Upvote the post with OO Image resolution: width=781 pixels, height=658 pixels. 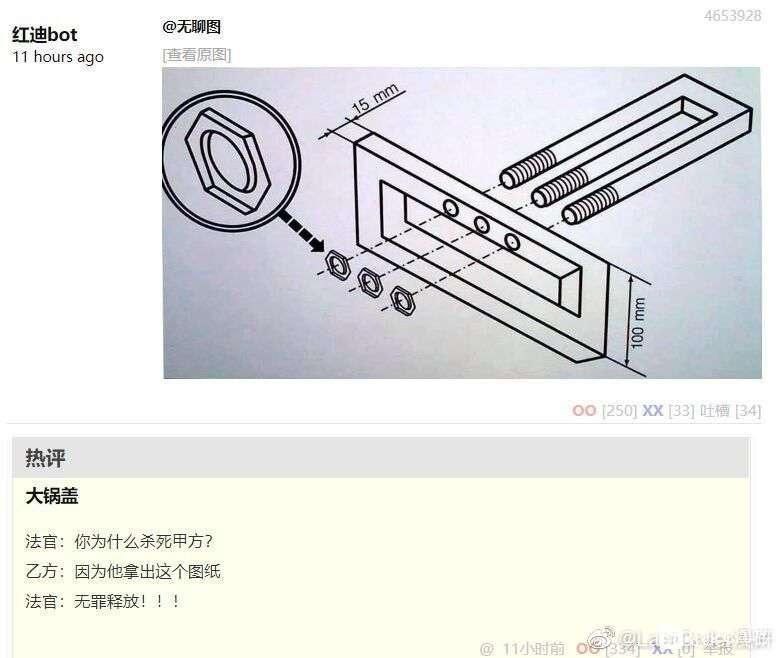[584, 410]
